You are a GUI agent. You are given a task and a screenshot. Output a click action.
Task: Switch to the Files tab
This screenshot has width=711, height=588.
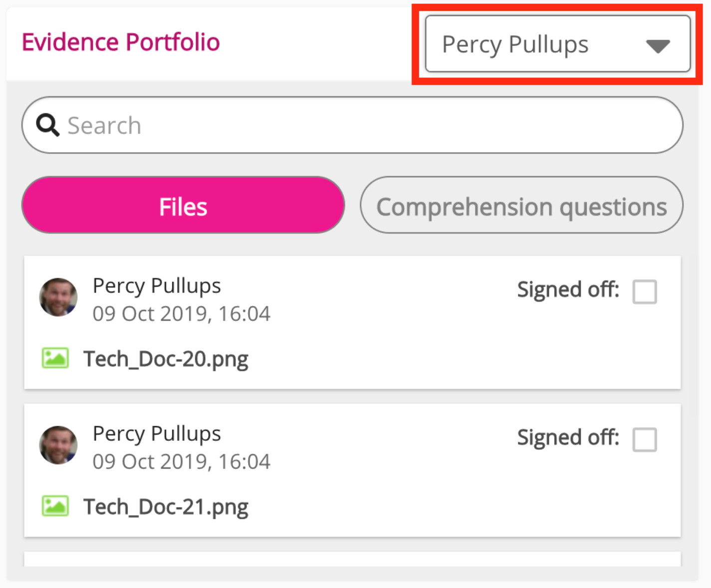(183, 205)
